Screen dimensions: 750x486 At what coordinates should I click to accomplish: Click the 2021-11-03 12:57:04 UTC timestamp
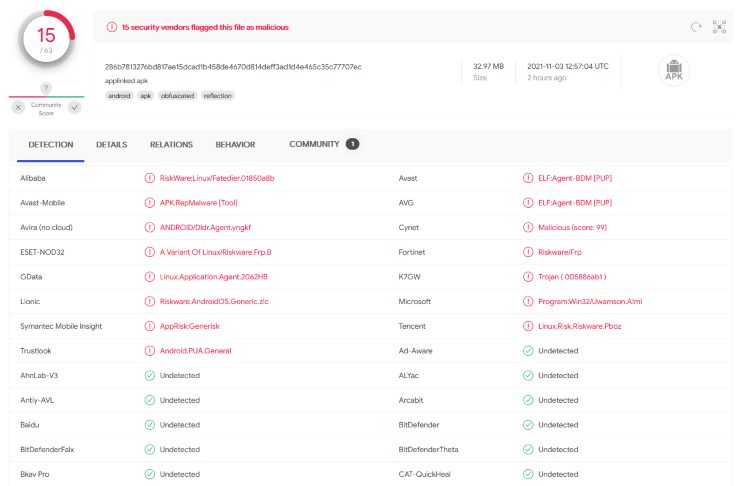pyautogui.click(x=568, y=66)
